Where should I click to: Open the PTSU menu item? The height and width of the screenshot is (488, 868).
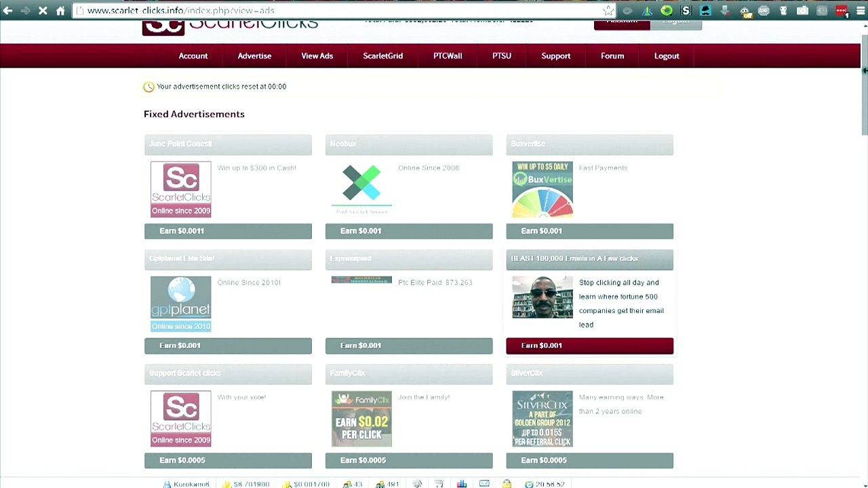pyautogui.click(x=502, y=56)
